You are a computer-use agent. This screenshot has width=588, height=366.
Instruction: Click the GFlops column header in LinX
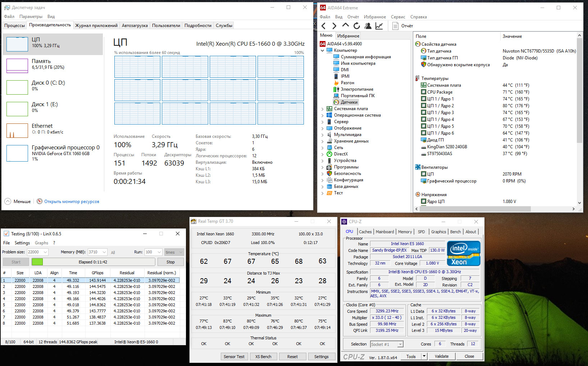pos(97,273)
